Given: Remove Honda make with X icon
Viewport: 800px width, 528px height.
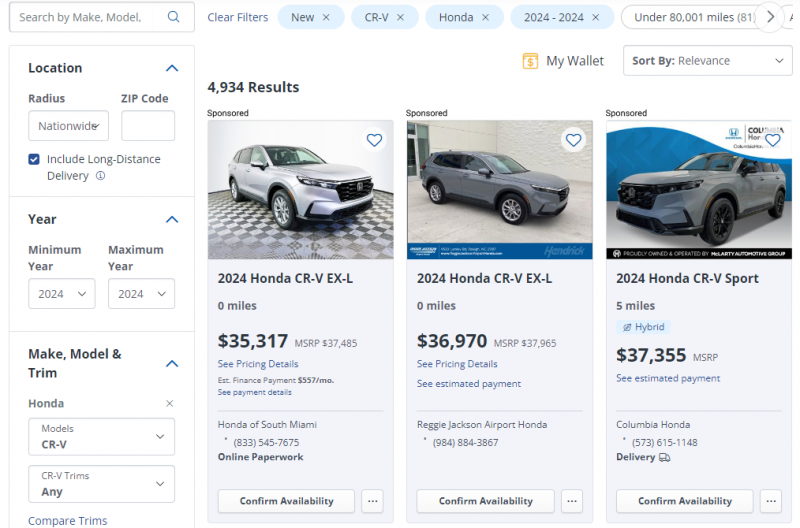Looking at the screenshot, I should tap(169, 403).
